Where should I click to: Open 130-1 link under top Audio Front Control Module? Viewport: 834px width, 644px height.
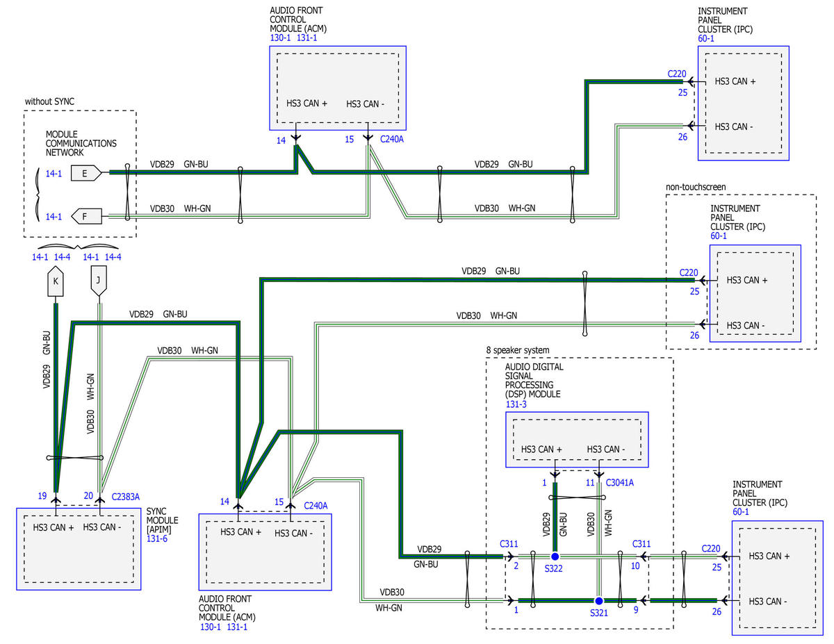tap(281, 38)
